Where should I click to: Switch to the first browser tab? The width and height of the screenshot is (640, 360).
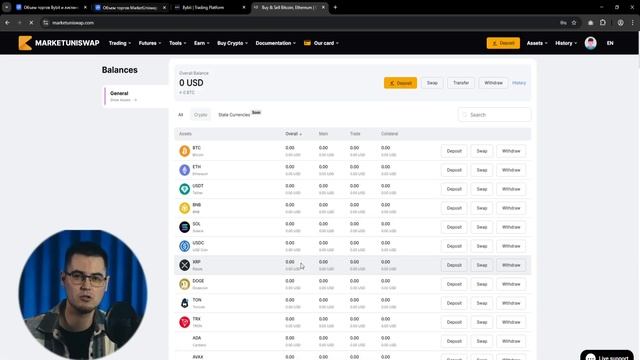(x=51, y=7)
